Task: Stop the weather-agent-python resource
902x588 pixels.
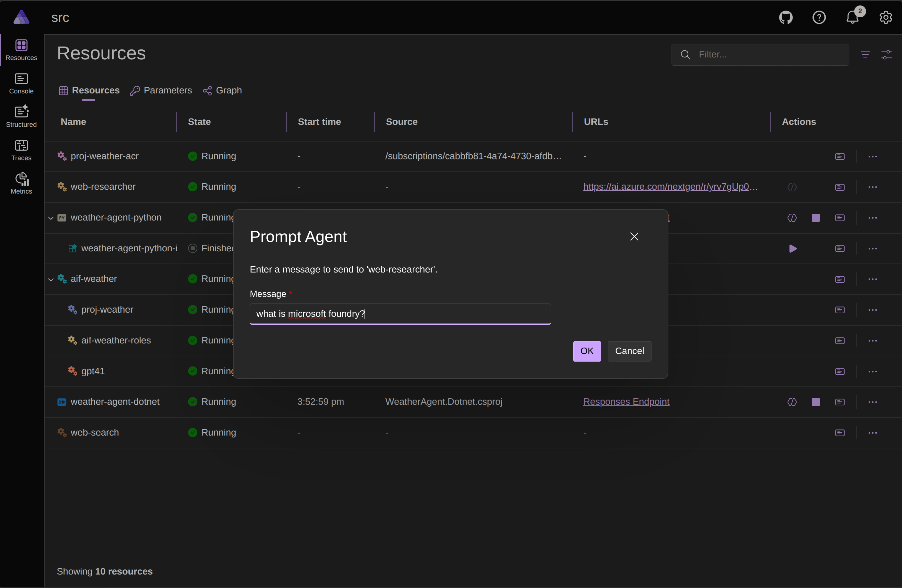Action: pyautogui.click(x=816, y=218)
